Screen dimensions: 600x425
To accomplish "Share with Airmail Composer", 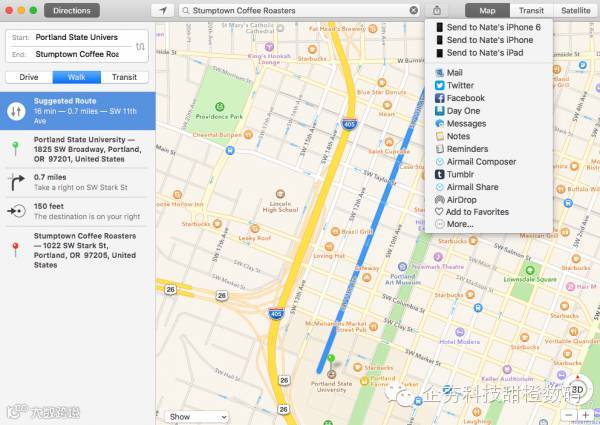I will pos(489,162).
